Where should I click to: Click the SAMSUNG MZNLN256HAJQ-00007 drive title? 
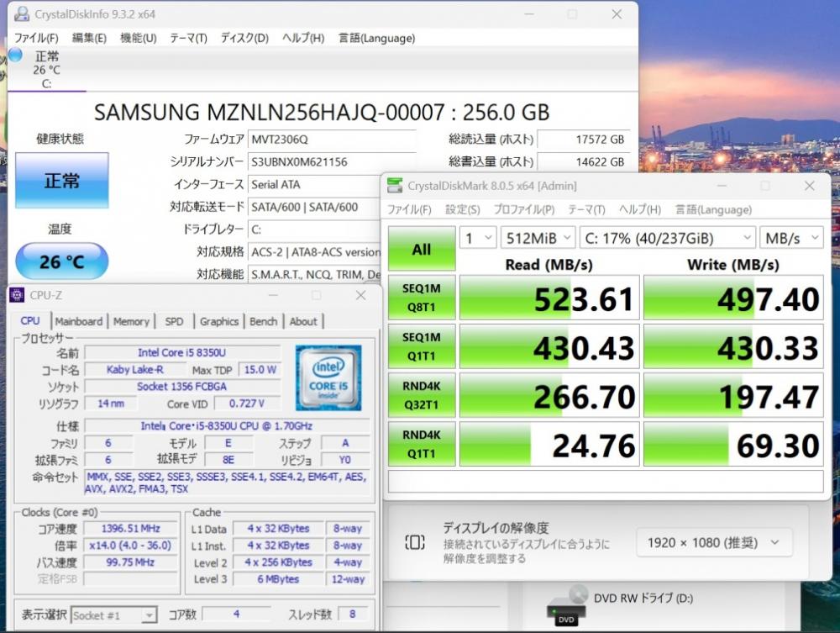point(322,112)
